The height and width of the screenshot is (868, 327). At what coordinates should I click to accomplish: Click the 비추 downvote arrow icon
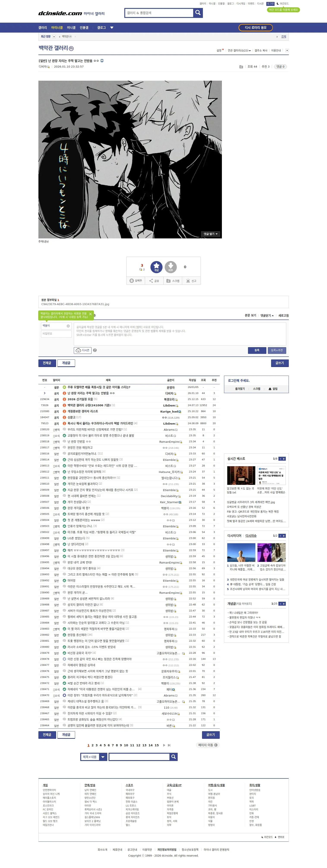pyautogui.click(x=171, y=267)
